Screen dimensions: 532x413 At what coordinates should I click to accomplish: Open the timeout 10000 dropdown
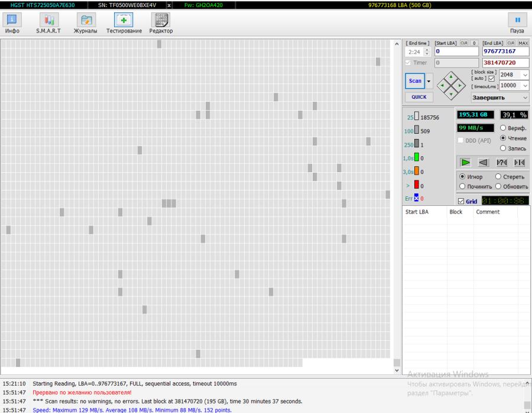click(525, 85)
